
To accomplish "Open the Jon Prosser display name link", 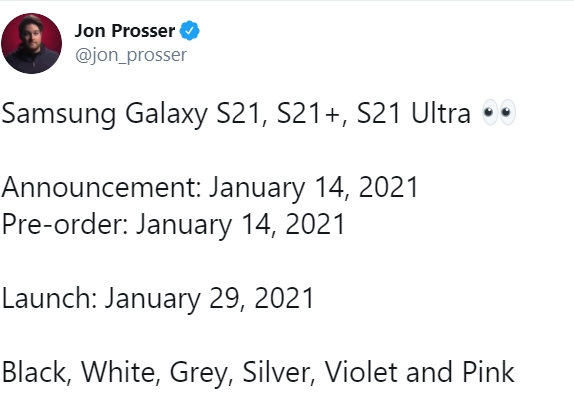I will (x=125, y=31).
